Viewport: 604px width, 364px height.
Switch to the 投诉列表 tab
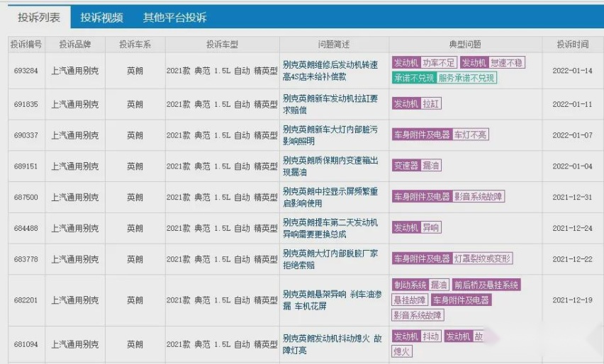(39, 17)
